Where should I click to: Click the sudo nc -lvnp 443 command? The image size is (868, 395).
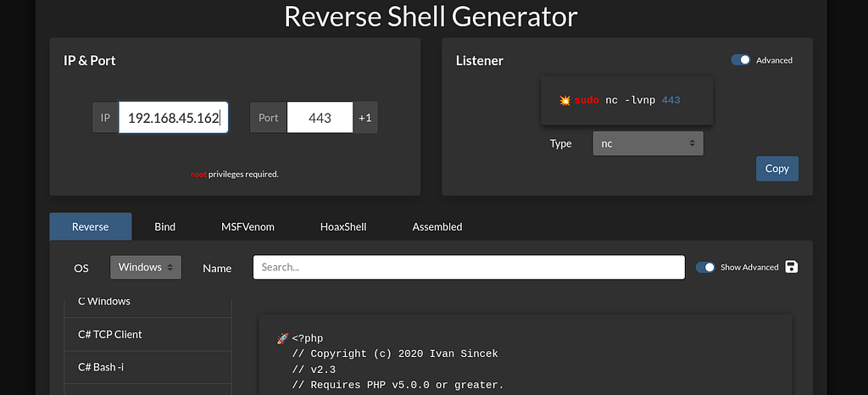click(x=627, y=101)
